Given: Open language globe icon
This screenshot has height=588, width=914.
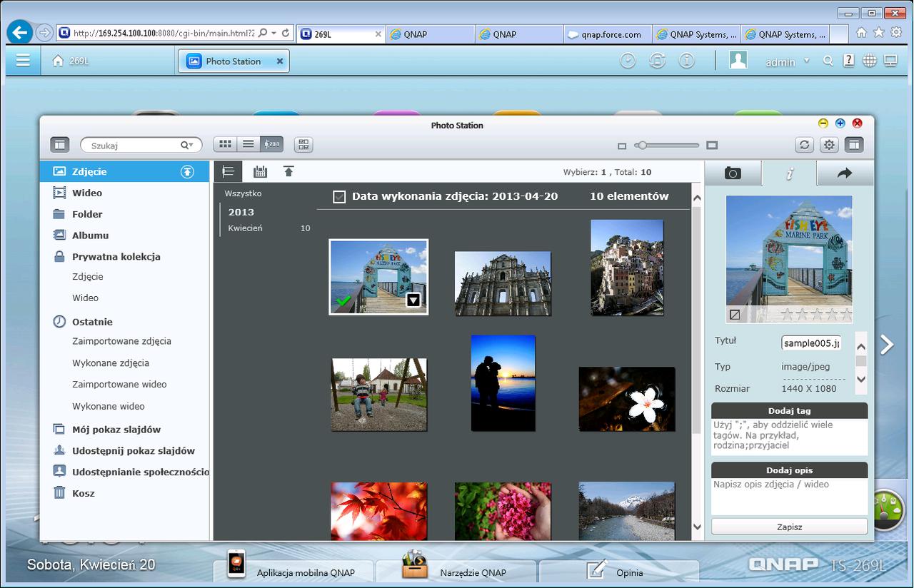Looking at the screenshot, I should coord(869,61).
